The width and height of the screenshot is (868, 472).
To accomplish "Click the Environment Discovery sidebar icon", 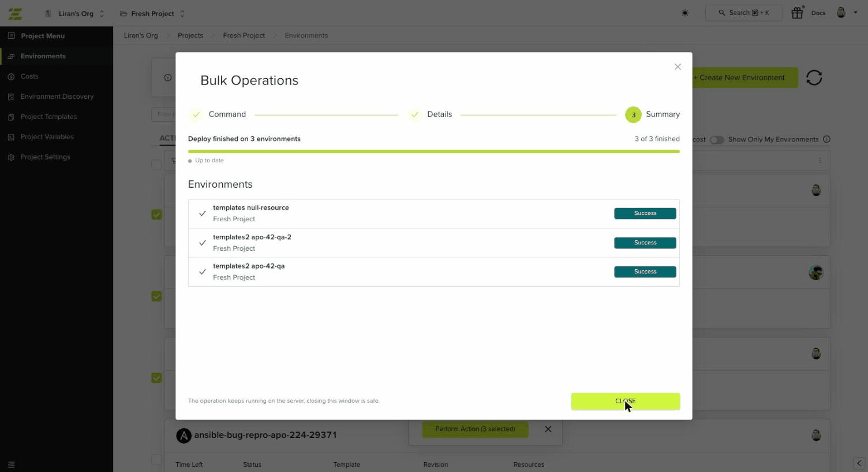I will pos(11,96).
